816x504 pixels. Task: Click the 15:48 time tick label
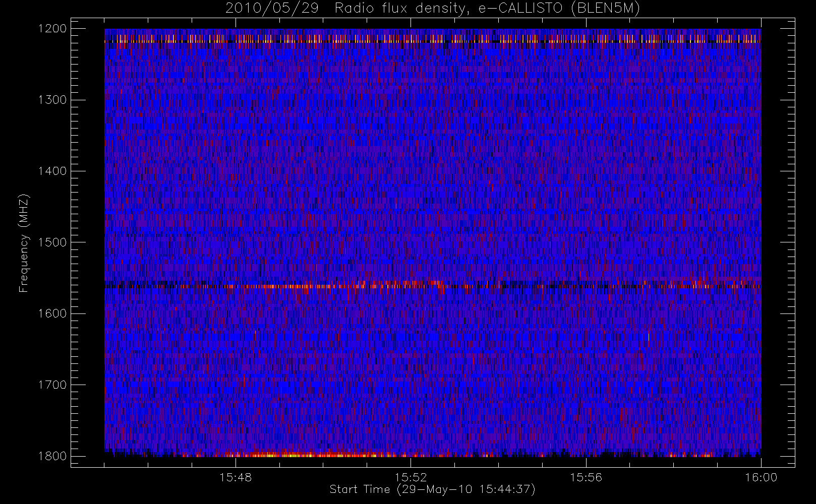point(236,477)
